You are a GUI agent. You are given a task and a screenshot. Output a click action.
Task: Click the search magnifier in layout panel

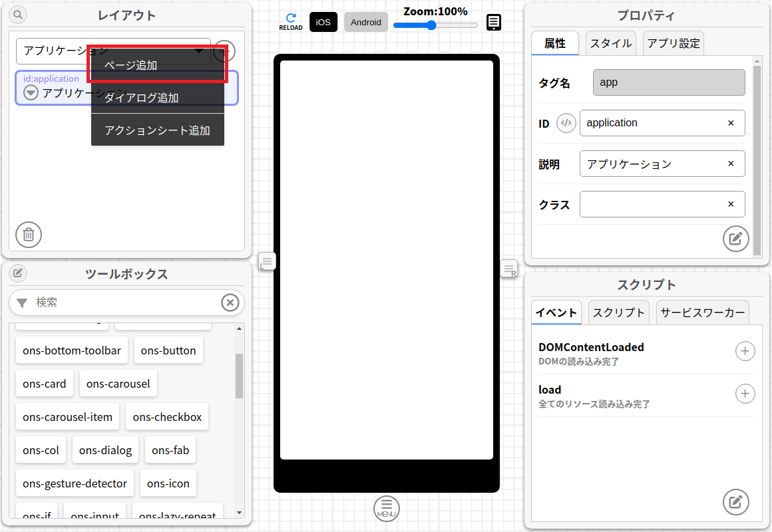pos(18,15)
